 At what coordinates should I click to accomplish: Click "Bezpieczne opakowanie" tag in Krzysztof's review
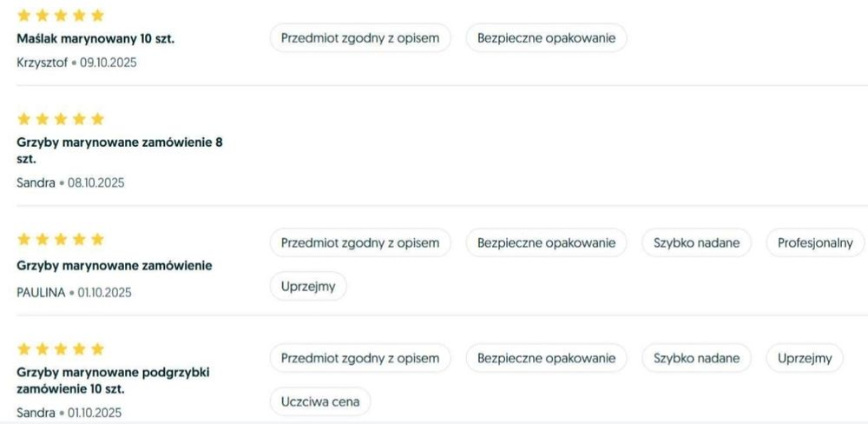coord(546,38)
